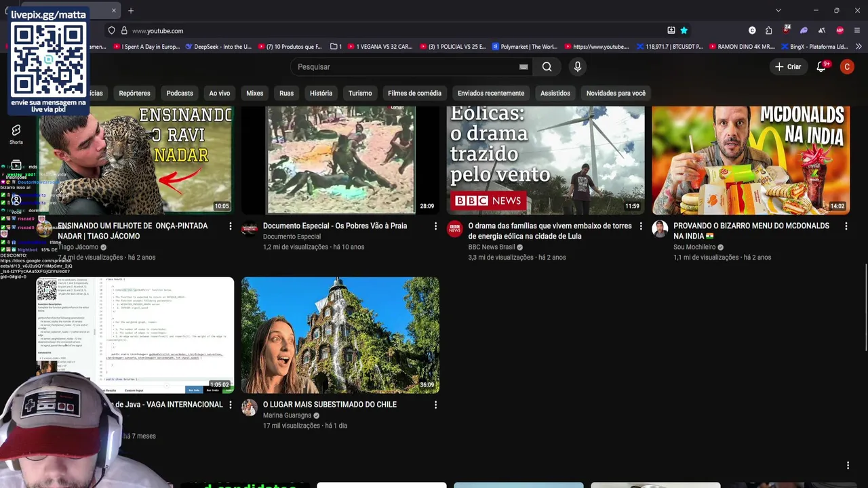This screenshot has width=868, height=488.
Task: Show overflow bookmarks with double chevron
Action: pyautogui.click(x=859, y=47)
